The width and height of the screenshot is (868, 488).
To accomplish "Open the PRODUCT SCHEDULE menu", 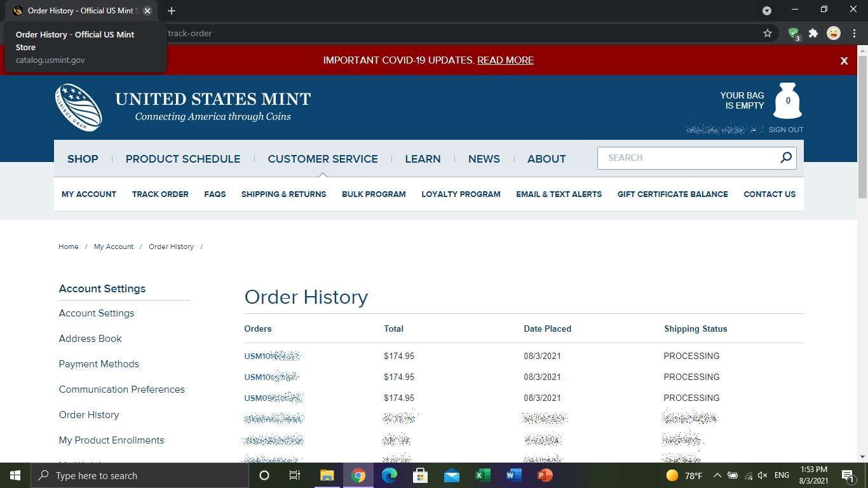I will click(183, 159).
